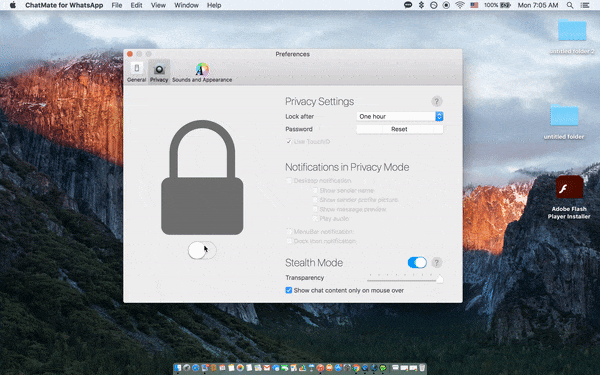Toggle the MenuBar notification checkbox
This screenshot has height=375, width=600.
click(x=289, y=232)
